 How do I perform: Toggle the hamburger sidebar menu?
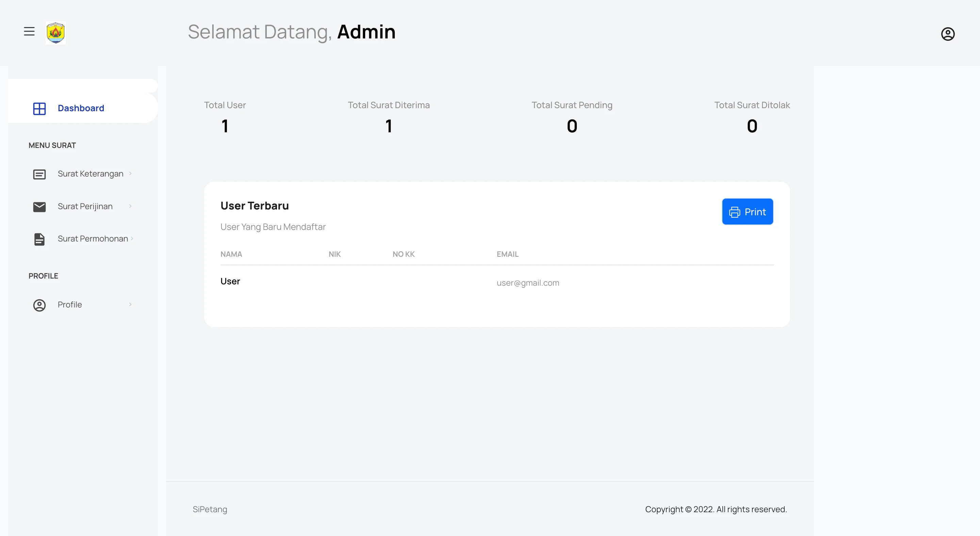click(29, 32)
